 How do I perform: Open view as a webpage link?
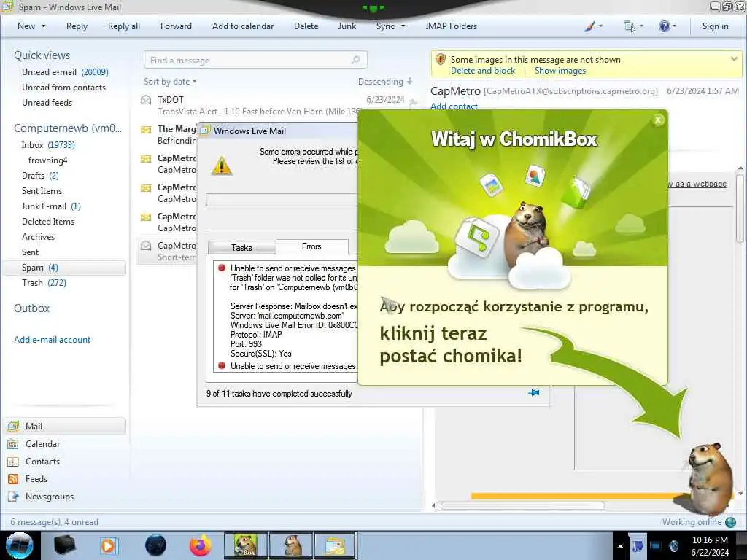(x=697, y=184)
